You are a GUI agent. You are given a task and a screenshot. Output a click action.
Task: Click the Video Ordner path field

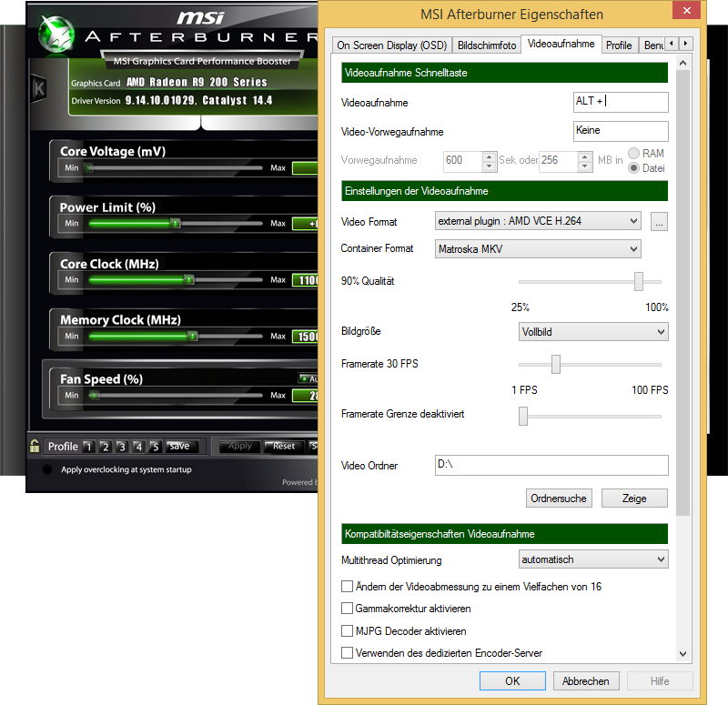coord(551,465)
